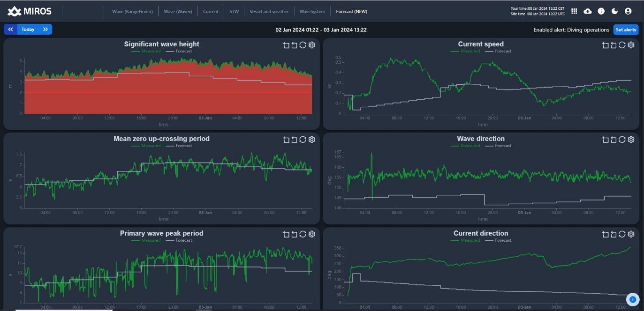Open settings for Significant wave height chart
The image size is (644, 311).
[x=311, y=45]
